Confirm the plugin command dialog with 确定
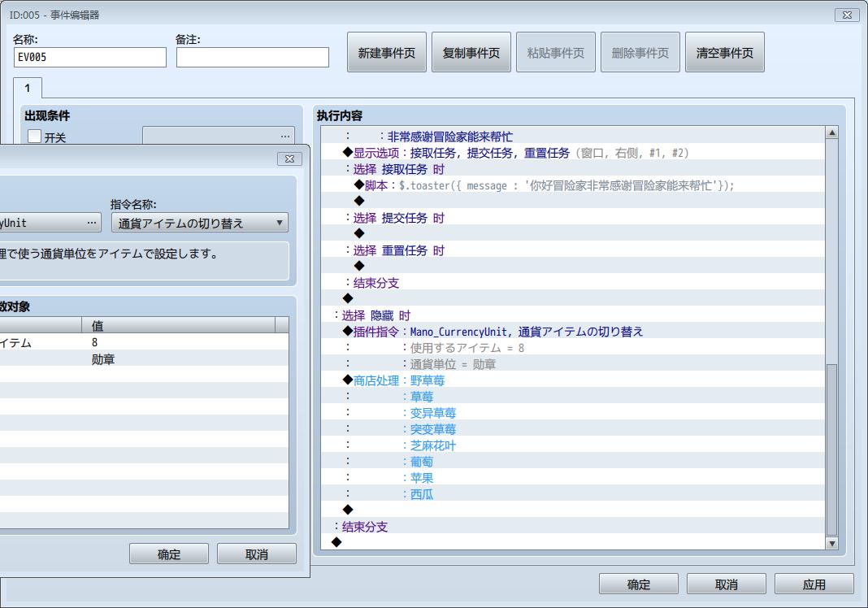The image size is (868, 608). pyautogui.click(x=169, y=554)
